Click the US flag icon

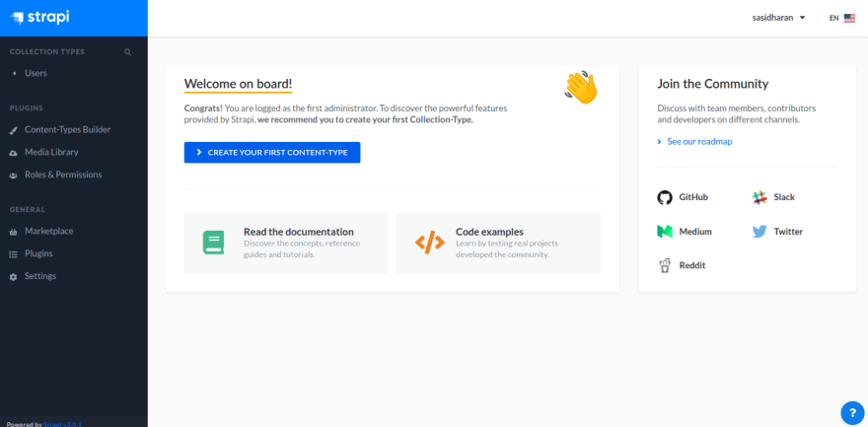[849, 19]
